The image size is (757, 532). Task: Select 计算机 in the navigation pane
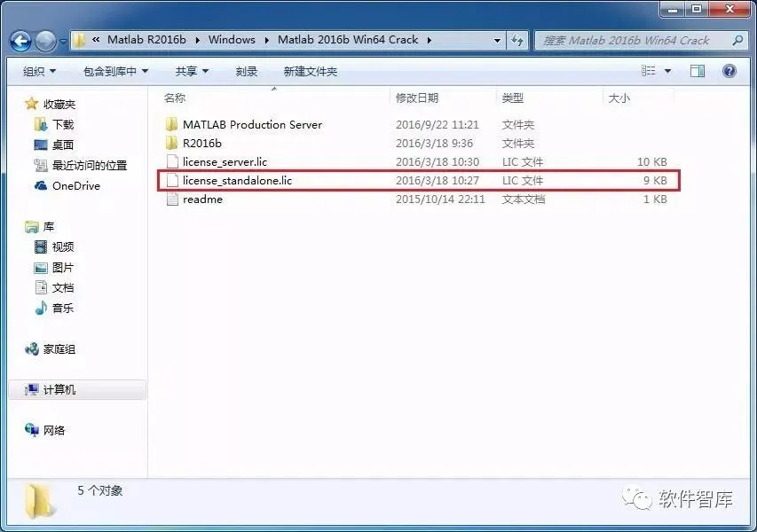pos(59,390)
